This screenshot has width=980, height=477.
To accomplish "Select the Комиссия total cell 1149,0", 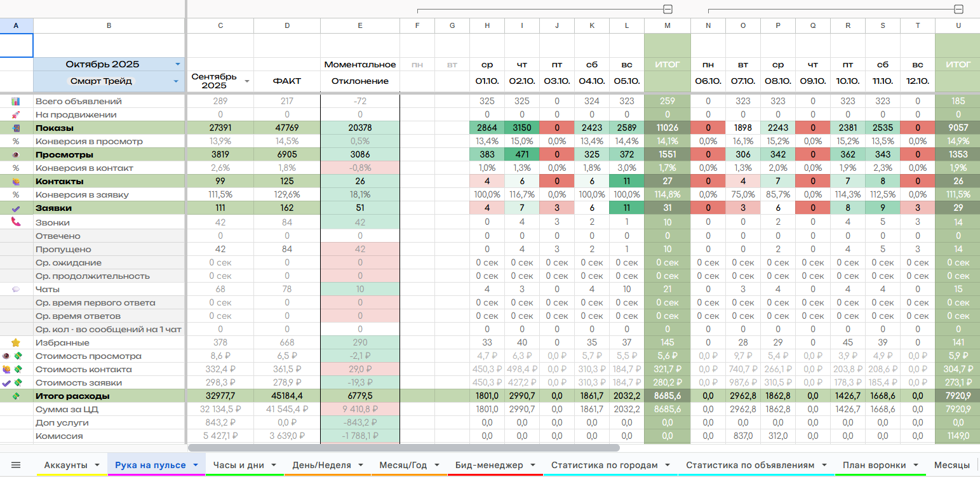I will pyautogui.click(x=958, y=436).
